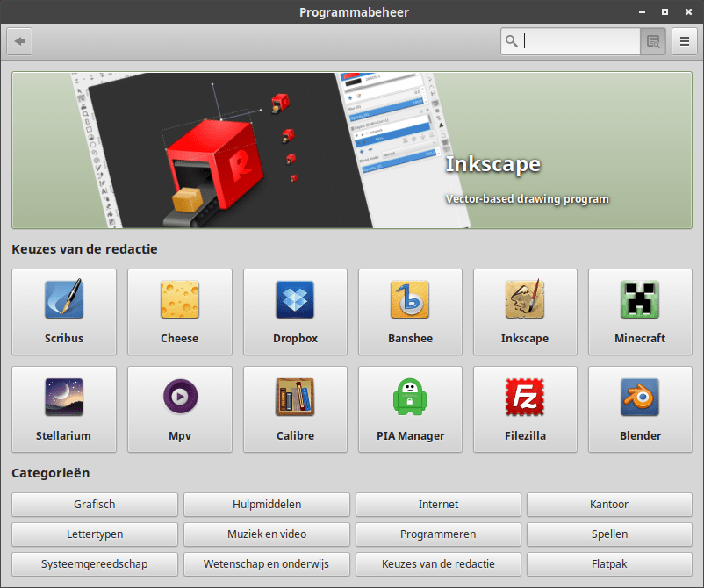Open the Muziek en video category
Image resolution: width=704 pixels, height=588 pixels.
pos(267,534)
